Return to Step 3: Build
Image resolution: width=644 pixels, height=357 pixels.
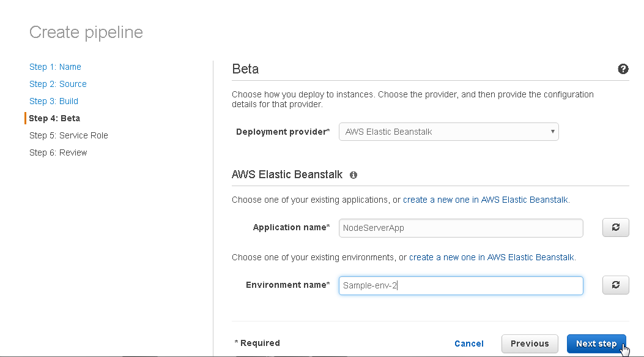[54, 101]
